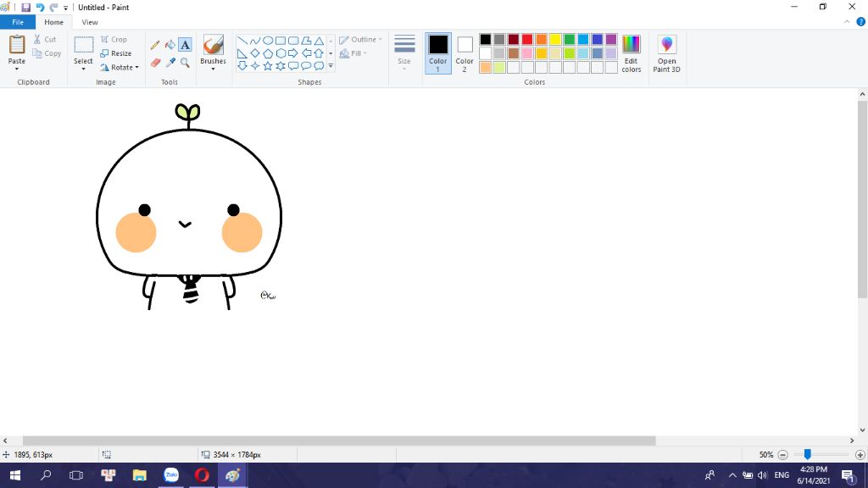The width and height of the screenshot is (868, 488).
Task: Open the Resize dialog
Action: click(x=116, y=53)
